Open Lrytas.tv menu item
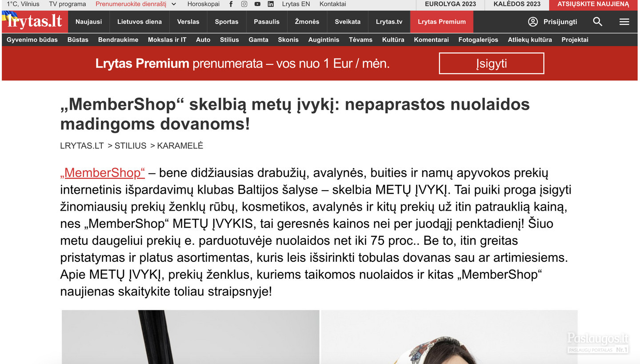The width and height of the screenshot is (640, 364). click(389, 22)
